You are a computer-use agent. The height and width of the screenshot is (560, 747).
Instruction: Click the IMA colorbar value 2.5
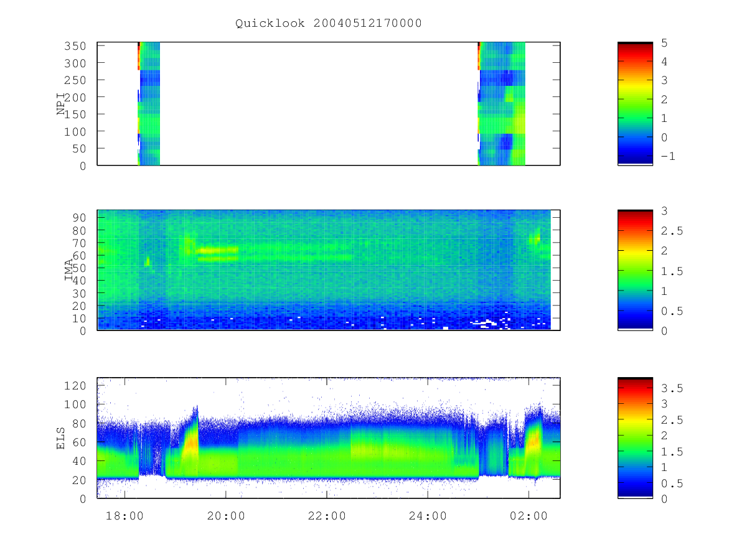pyautogui.click(x=671, y=231)
